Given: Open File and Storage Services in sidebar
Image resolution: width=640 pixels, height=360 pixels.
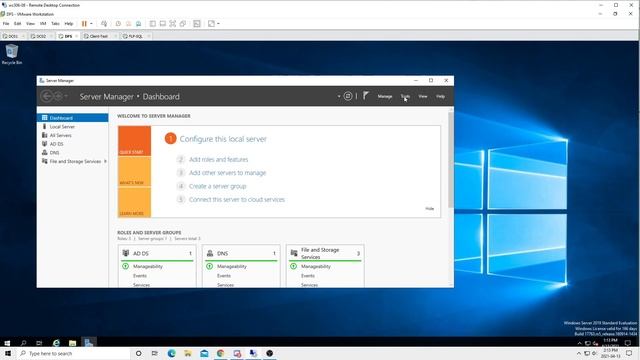Looking at the screenshot, I should 72,162.
